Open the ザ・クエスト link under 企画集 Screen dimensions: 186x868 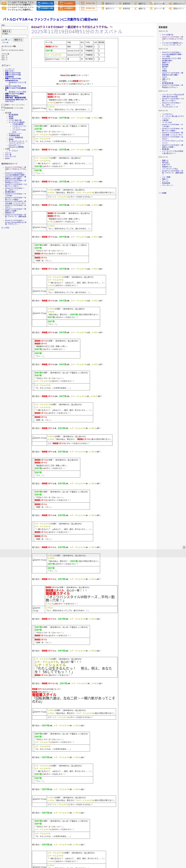pyautogui.click(x=13, y=151)
